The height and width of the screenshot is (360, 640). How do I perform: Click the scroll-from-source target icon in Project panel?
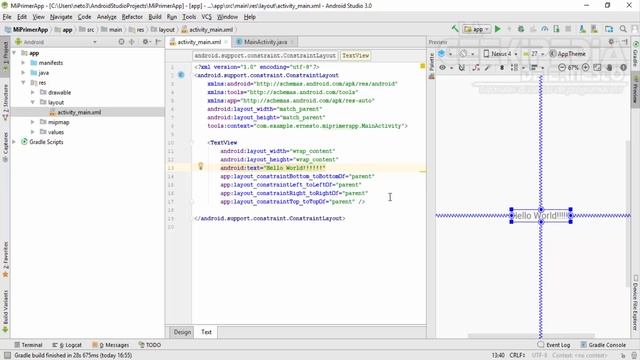coord(121,42)
